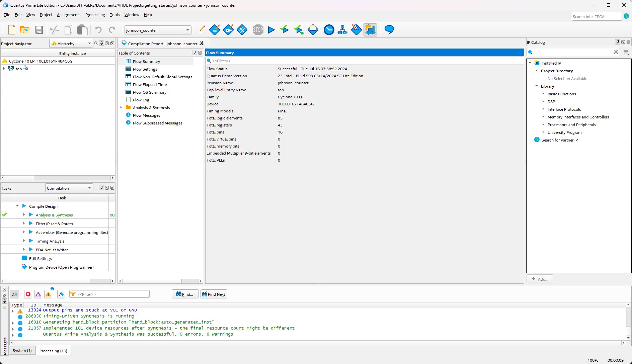Clear the IP Catalog search field

(616, 52)
